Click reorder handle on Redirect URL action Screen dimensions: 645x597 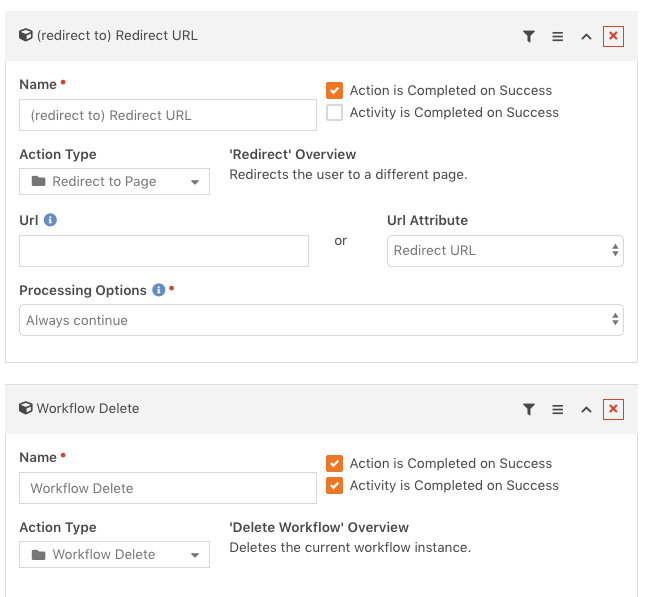557,36
